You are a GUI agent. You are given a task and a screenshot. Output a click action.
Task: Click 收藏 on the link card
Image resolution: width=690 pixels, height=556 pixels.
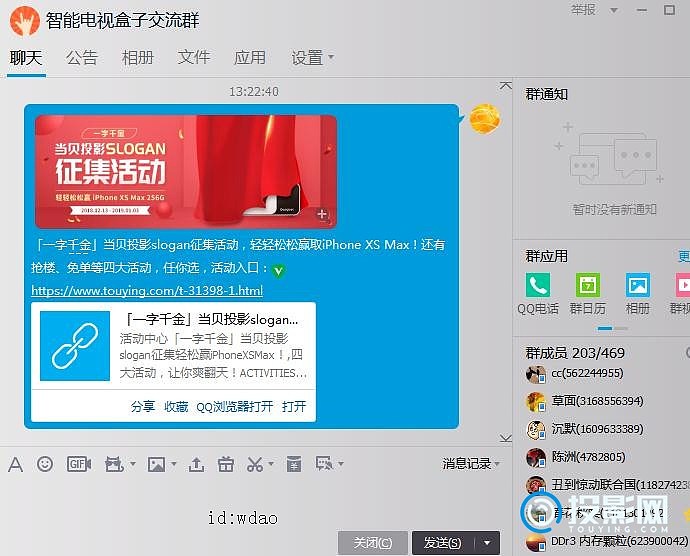point(176,406)
